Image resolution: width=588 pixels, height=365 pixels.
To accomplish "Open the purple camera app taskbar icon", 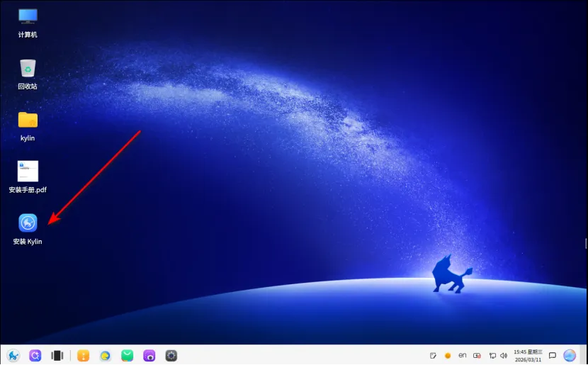I will click(x=149, y=355).
